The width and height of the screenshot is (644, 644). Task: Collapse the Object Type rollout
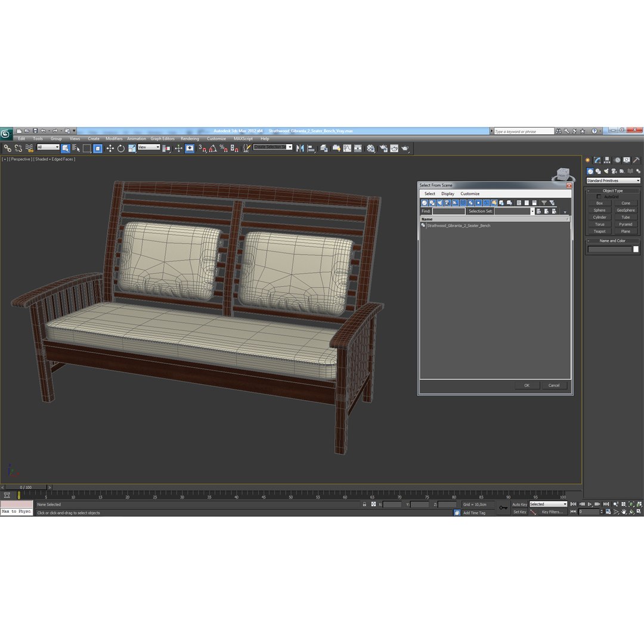pyautogui.click(x=612, y=191)
